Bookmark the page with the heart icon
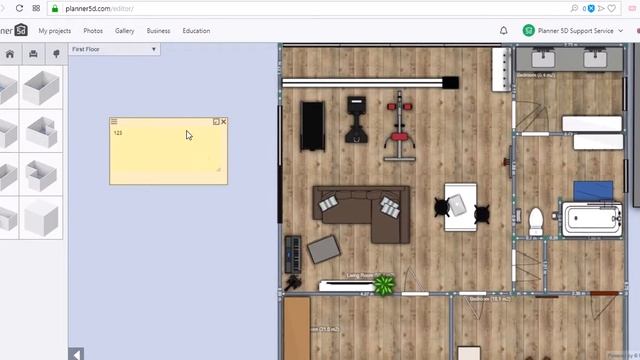Viewport: 640px width, 360px height. tap(611, 8)
